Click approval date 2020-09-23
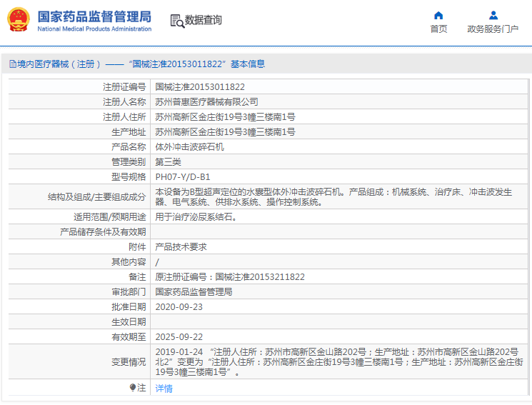The height and width of the screenshot is (405, 532). click(179, 307)
